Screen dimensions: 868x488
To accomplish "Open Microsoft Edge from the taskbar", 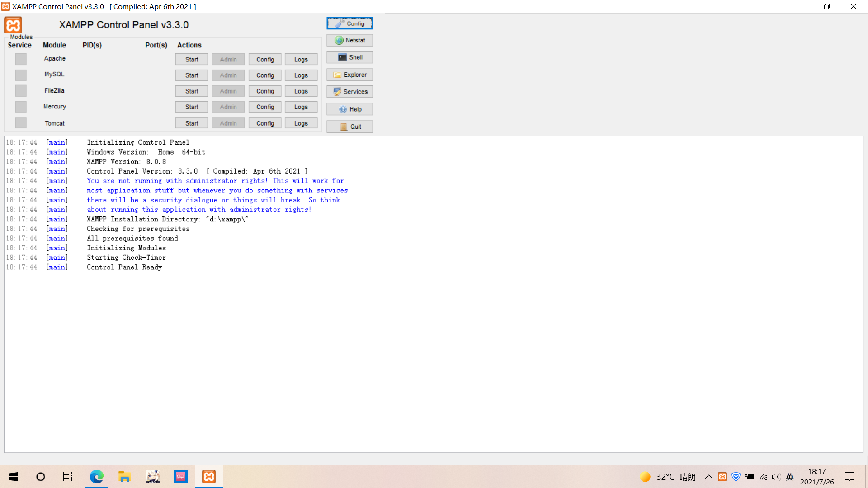I will 97,477.
